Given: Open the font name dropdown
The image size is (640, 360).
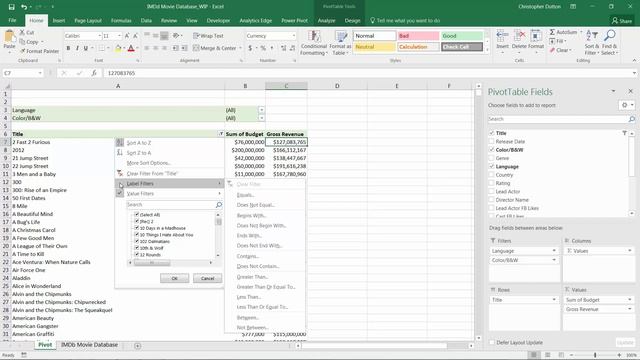Looking at the screenshot, I should 99,36.
